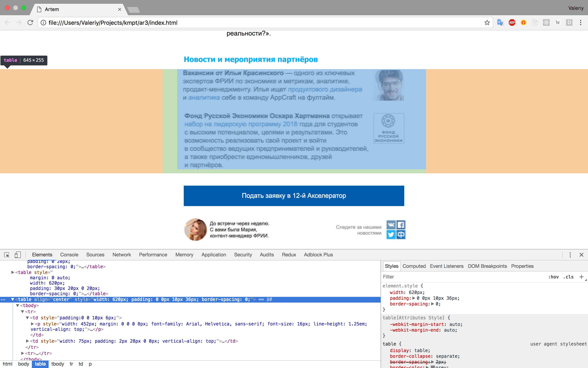Open набор на лидерскую программу 2018 link
Screen dimensions: 588x368
(241, 124)
